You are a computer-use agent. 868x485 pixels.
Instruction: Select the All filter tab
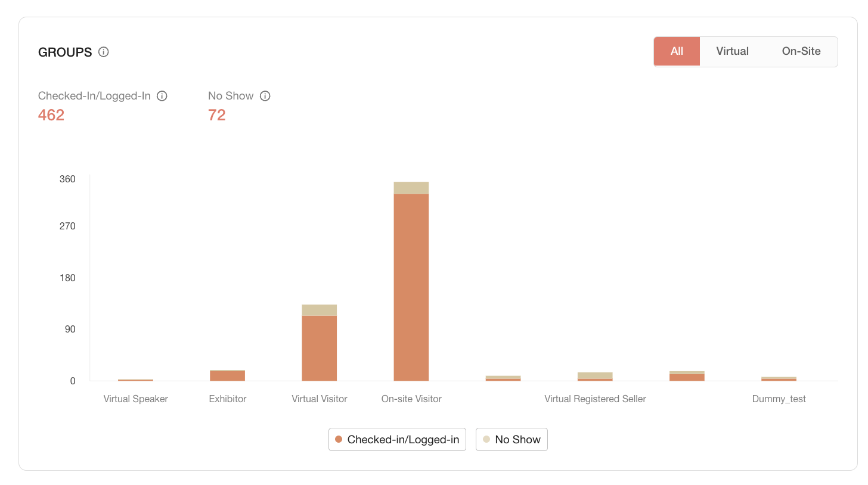pos(677,51)
